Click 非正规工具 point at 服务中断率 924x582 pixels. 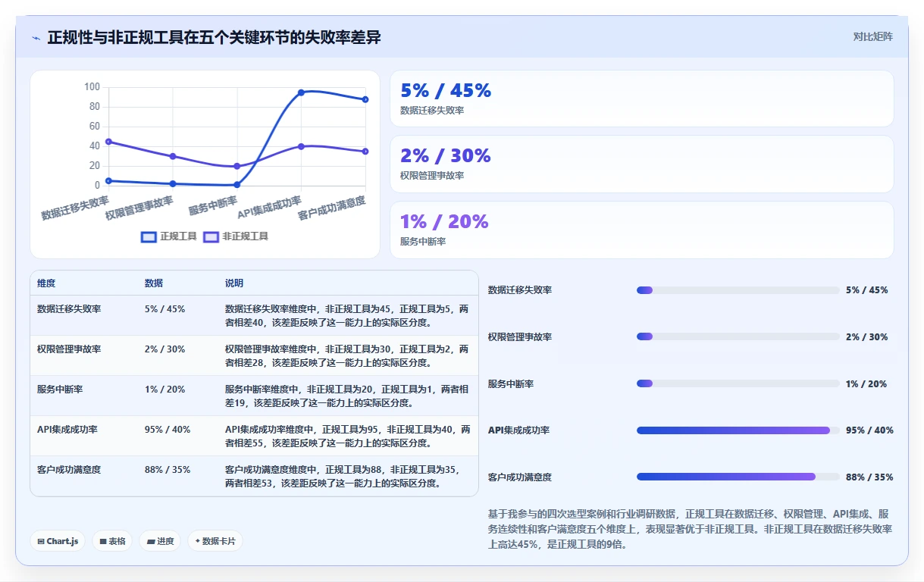pos(236,166)
